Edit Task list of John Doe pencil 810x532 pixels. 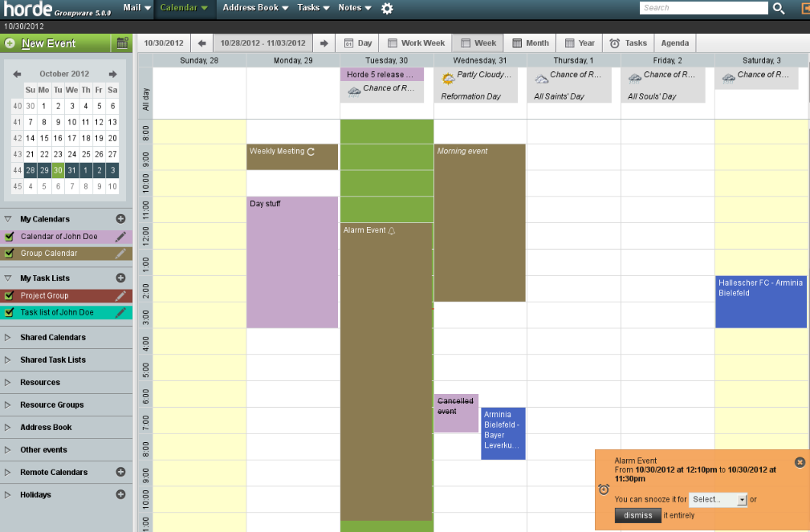120,312
